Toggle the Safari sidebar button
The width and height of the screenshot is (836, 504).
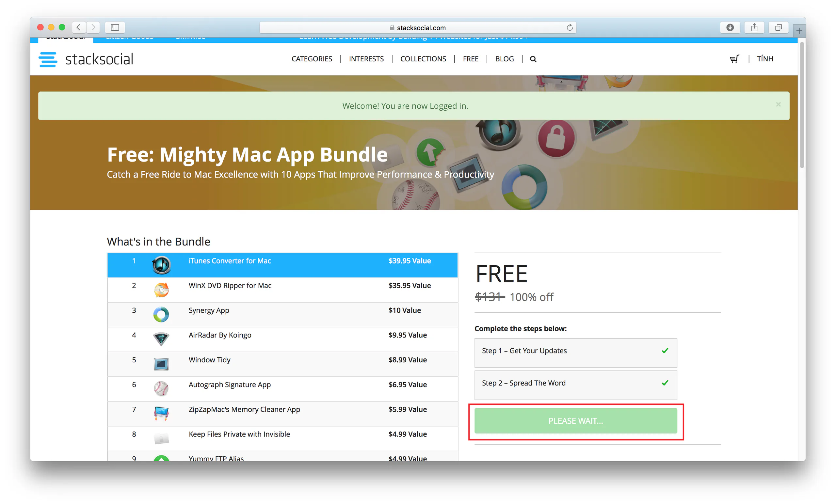pos(115,27)
